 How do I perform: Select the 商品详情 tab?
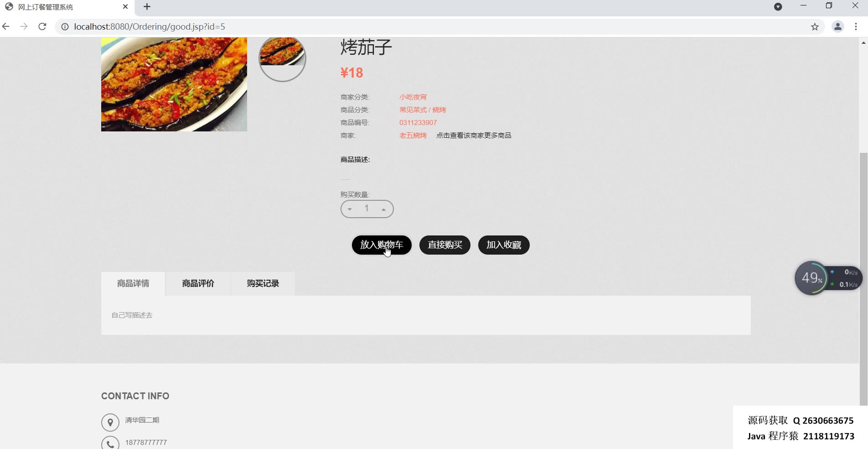[133, 283]
